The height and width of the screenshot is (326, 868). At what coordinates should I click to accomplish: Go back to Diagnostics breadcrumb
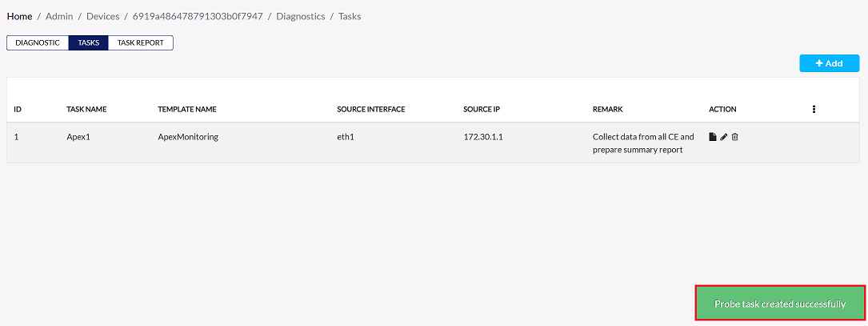[301, 16]
